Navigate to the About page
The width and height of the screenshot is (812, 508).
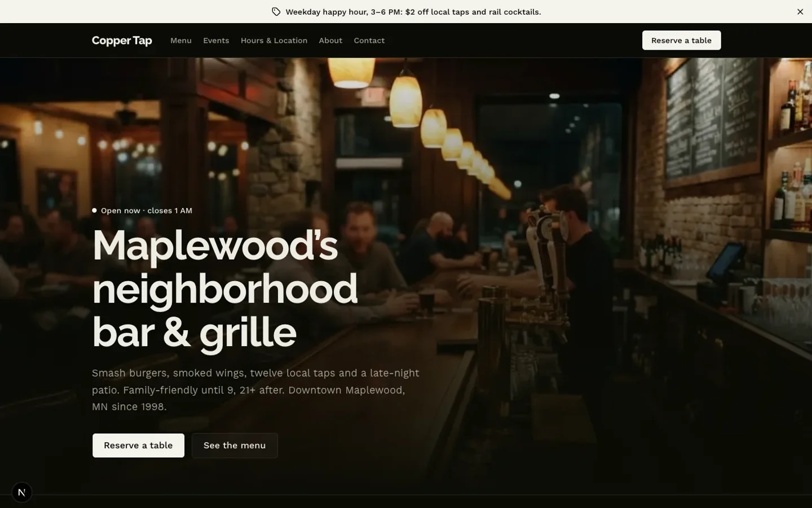[330, 41]
